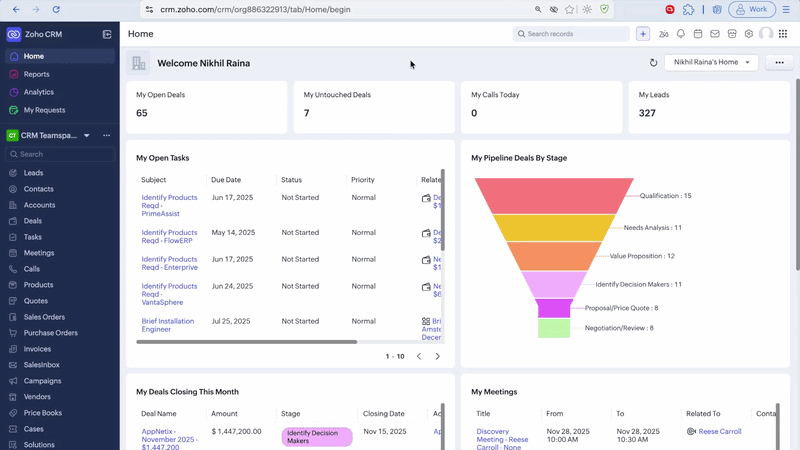800x450 pixels.
Task: Open the My Open Deals card
Action: tap(207, 107)
